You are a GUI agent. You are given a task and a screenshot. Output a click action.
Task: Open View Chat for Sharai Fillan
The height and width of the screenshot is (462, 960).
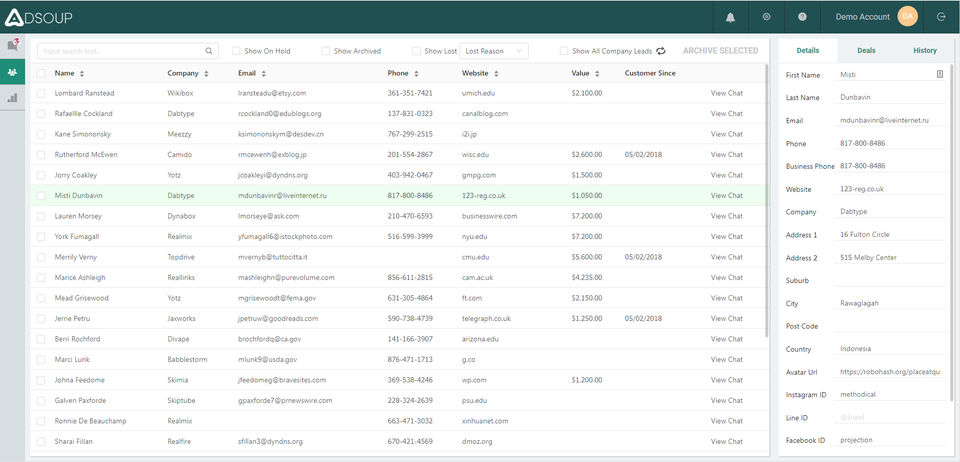726,442
